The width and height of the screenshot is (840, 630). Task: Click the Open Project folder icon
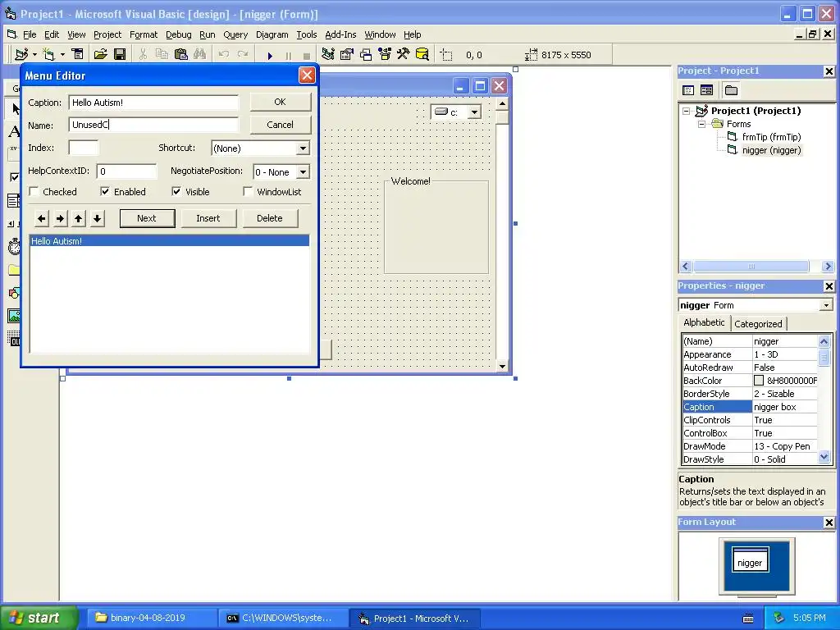[100, 55]
